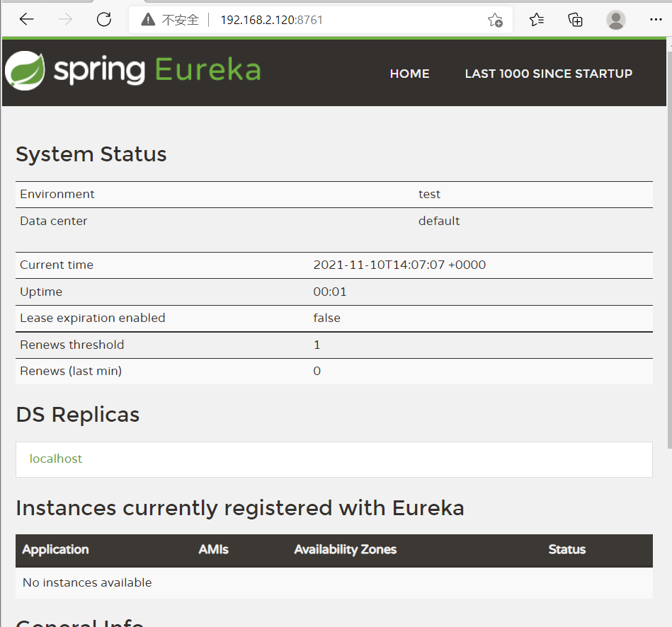Image resolution: width=672 pixels, height=627 pixels.
Task: Select the Environment value 'test'
Action: click(x=429, y=195)
